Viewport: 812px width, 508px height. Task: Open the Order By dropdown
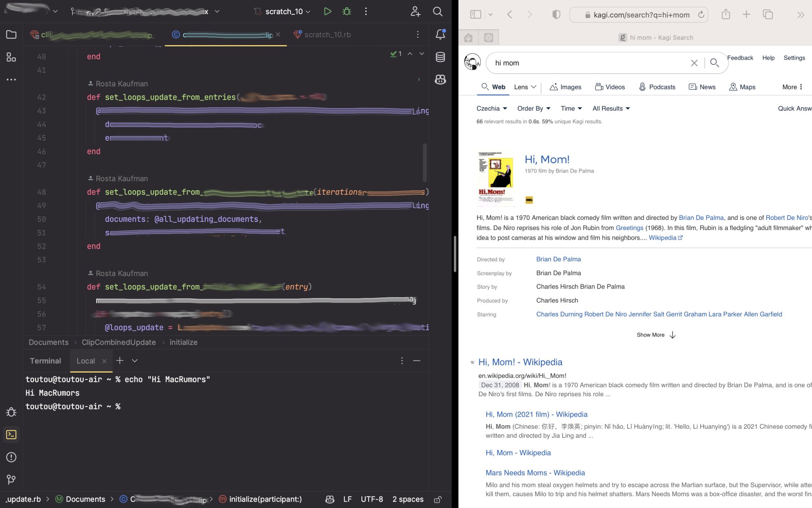pyautogui.click(x=533, y=109)
